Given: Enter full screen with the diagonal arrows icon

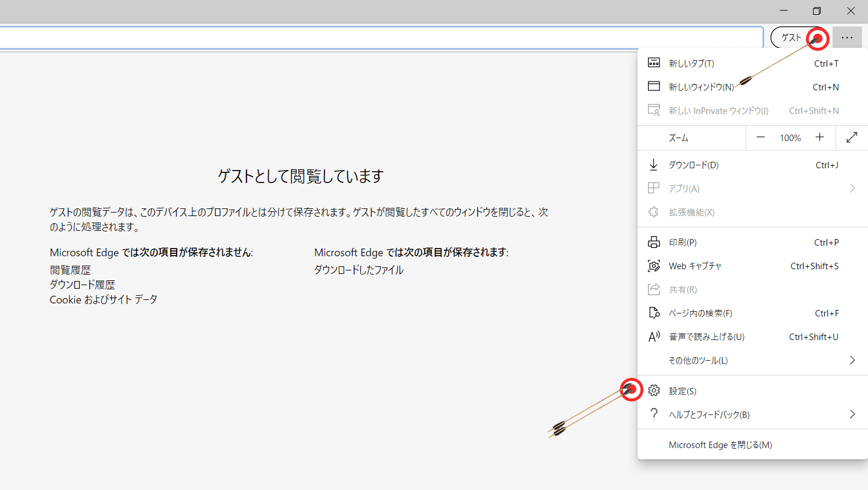Looking at the screenshot, I should coord(851,137).
